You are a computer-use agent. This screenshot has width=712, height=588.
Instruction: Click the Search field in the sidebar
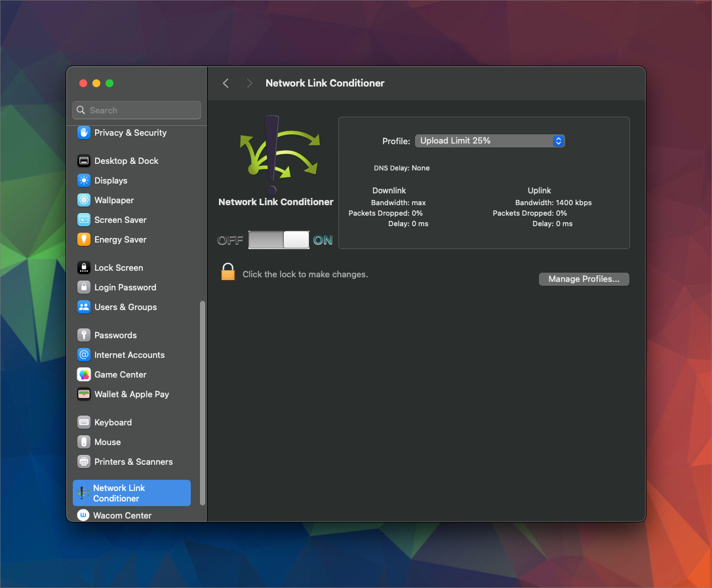tap(136, 110)
